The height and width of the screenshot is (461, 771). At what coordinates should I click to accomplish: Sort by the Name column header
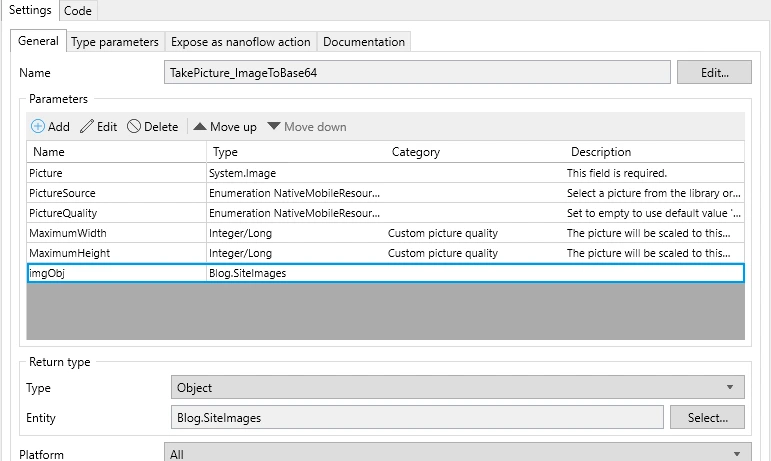pos(117,152)
